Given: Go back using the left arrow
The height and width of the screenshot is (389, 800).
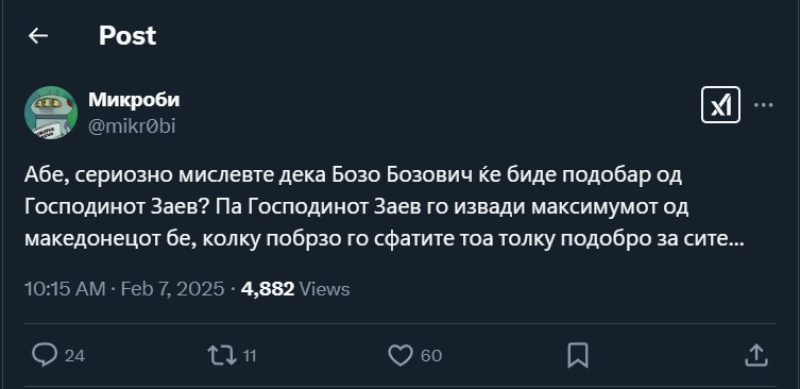Looking at the screenshot, I should pos(38,36).
